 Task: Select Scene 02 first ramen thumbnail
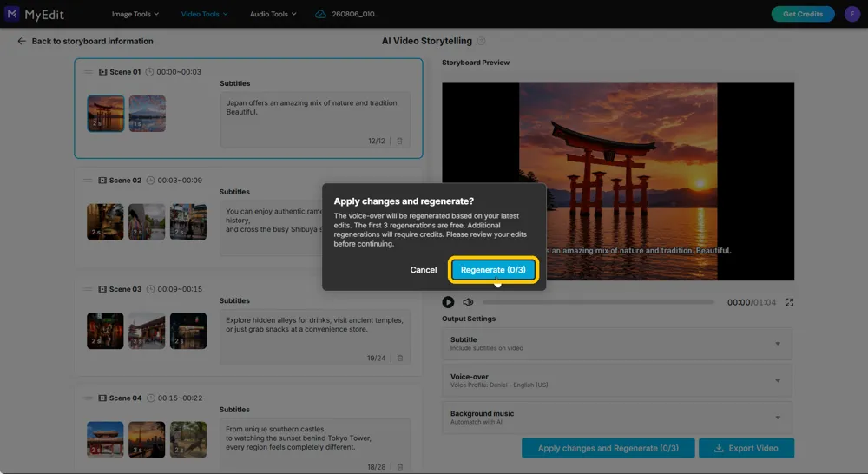(x=105, y=222)
